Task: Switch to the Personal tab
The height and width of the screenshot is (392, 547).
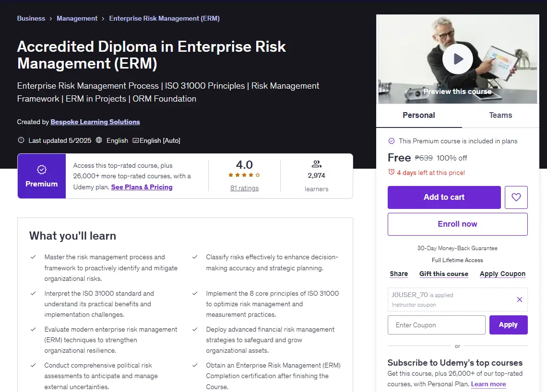Action: [418, 115]
